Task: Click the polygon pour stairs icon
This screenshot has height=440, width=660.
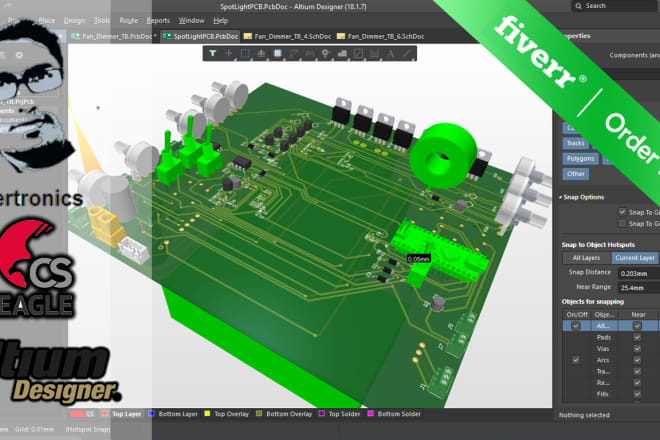Action: tap(342, 53)
